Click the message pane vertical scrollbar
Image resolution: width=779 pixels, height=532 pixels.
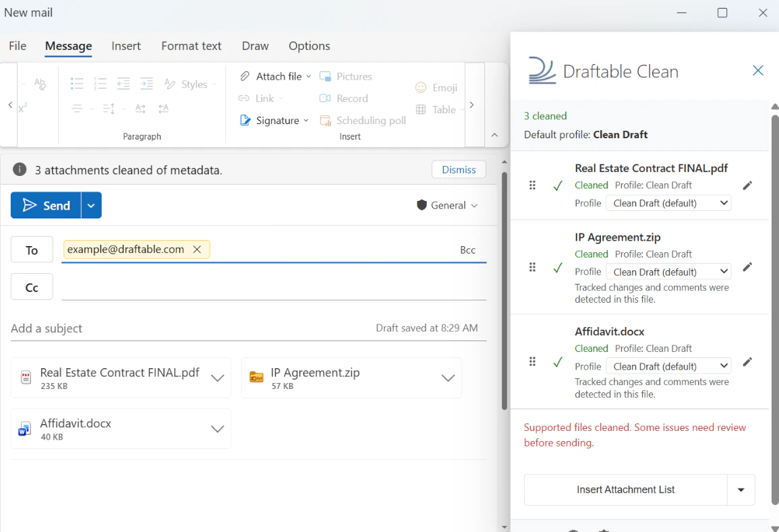coord(504,291)
